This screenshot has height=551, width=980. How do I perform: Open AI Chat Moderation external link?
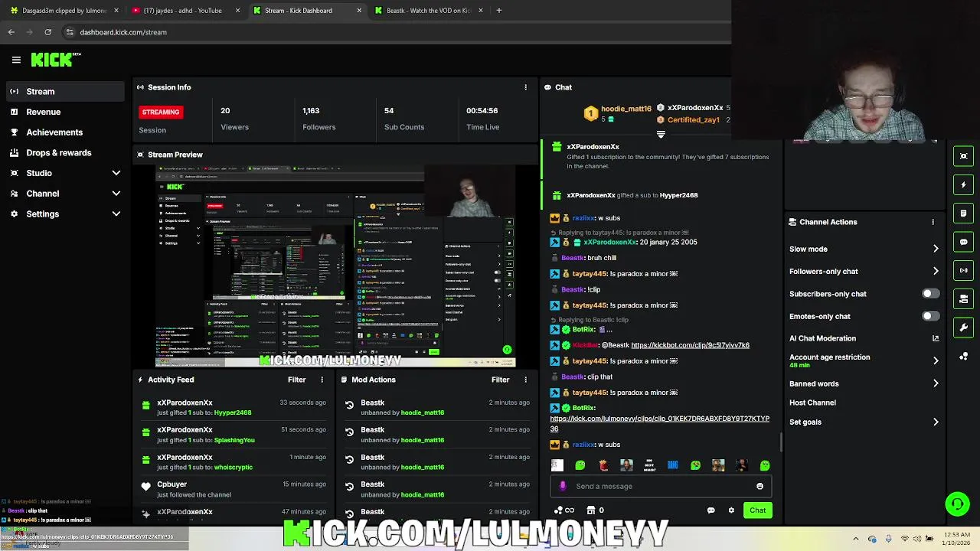pyautogui.click(x=936, y=338)
